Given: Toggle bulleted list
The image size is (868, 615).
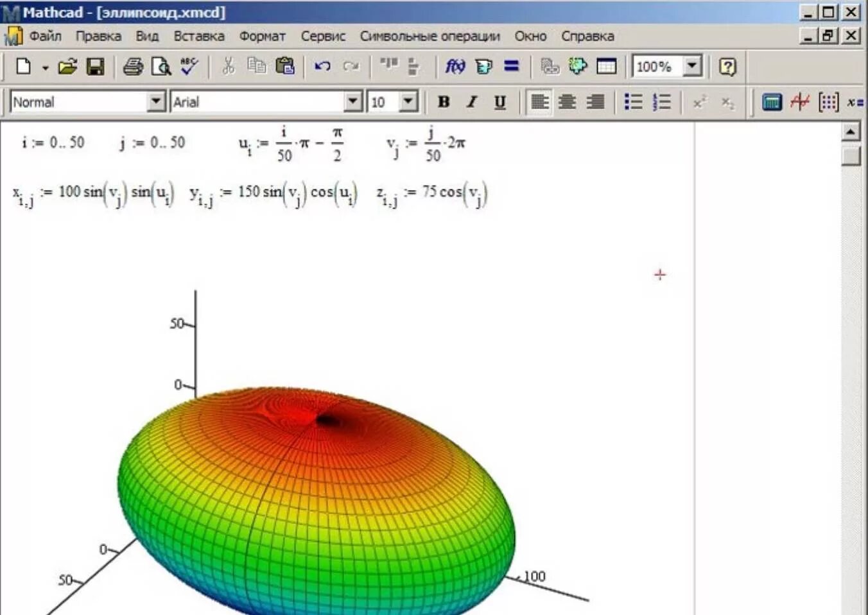Looking at the screenshot, I should tap(633, 101).
